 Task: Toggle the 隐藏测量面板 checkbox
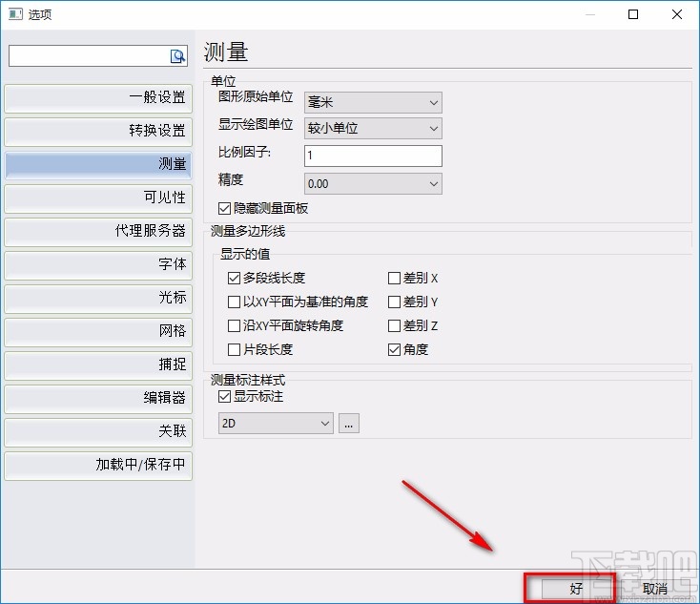click(224, 208)
